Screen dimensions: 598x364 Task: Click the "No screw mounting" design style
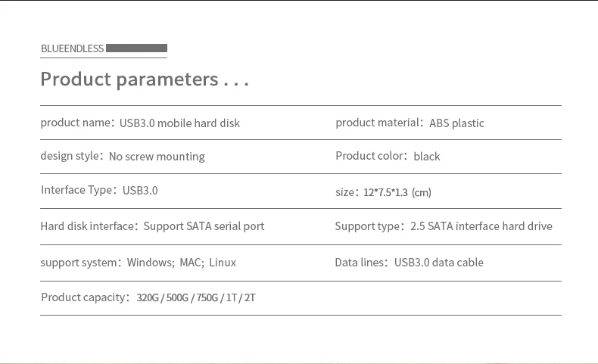[157, 157]
